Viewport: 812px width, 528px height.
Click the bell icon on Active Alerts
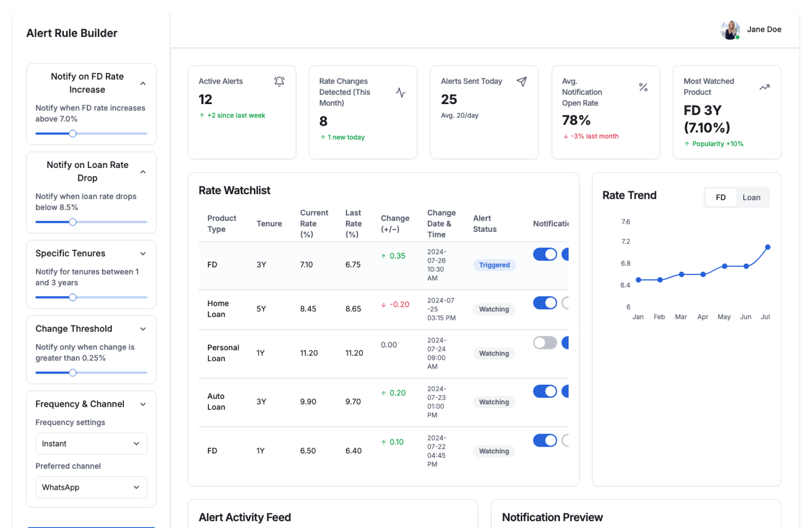279,81
